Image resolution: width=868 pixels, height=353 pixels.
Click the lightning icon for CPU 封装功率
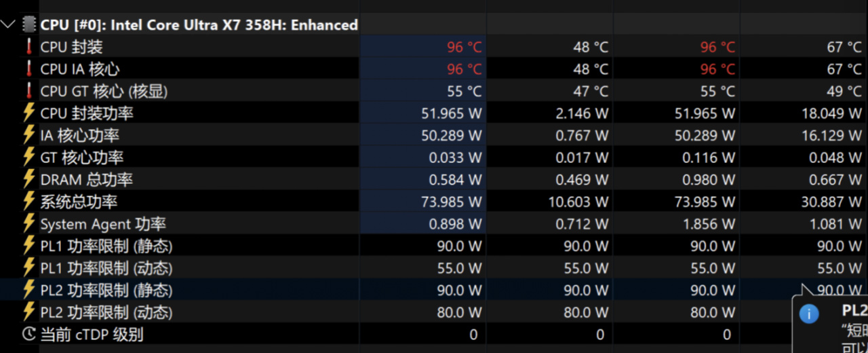(x=28, y=113)
